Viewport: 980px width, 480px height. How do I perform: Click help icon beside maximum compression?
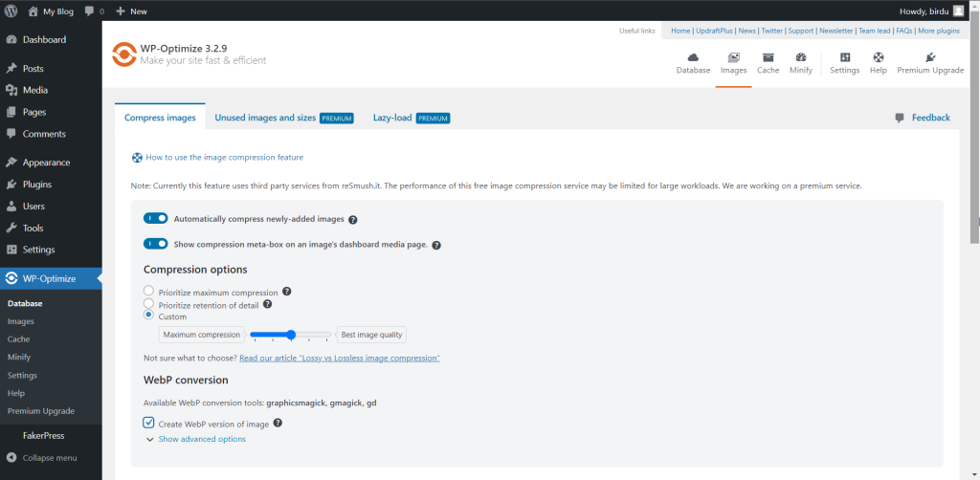tap(287, 292)
